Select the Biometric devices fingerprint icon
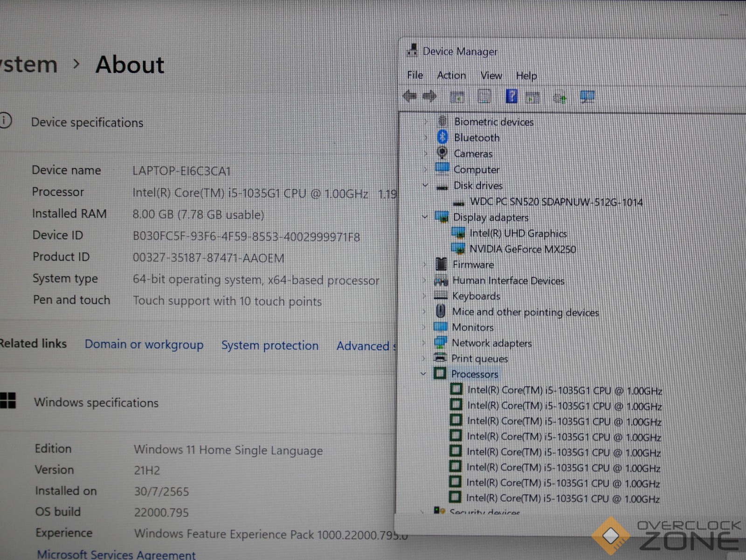The height and width of the screenshot is (560, 746). [442, 121]
